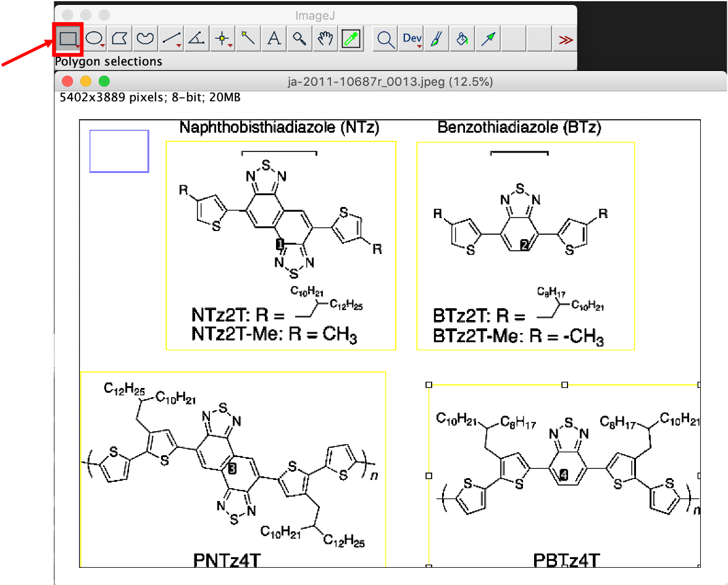Activate the Wand tracing tool

pyautogui.click(x=248, y=39)
